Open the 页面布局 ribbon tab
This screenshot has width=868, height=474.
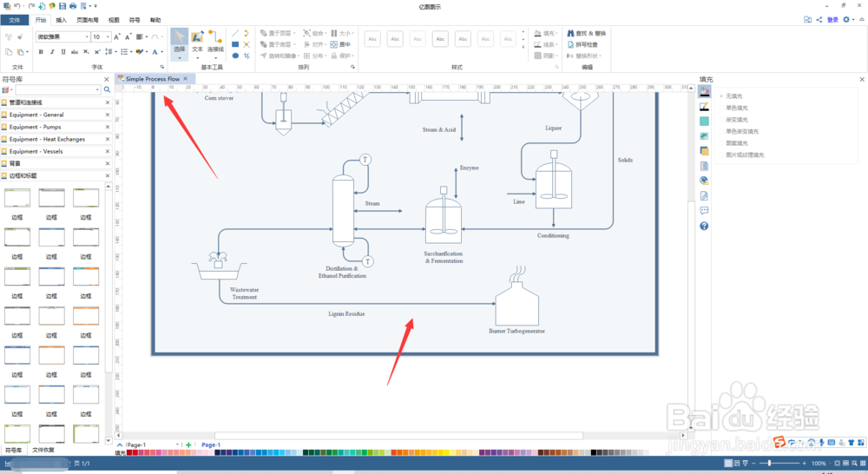click(88, 20)
